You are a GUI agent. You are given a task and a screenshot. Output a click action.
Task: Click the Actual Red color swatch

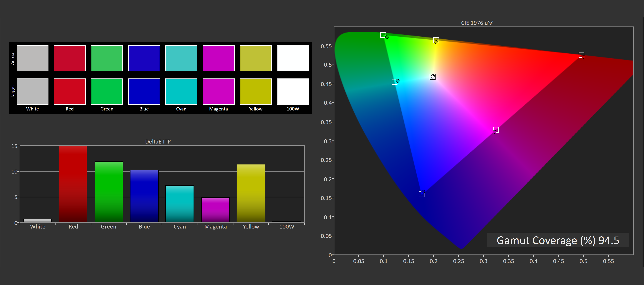pos(69,58)
